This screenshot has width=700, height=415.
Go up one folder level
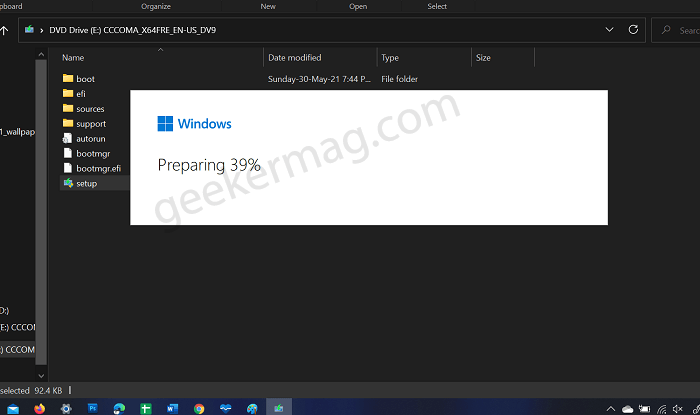click(x=4, y=30)
